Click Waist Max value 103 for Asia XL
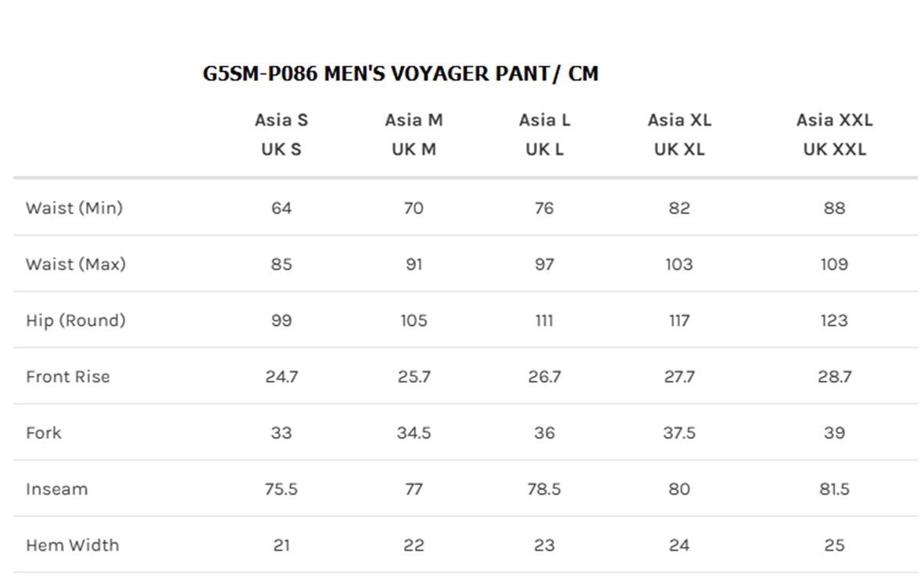 tap(679, 264)
